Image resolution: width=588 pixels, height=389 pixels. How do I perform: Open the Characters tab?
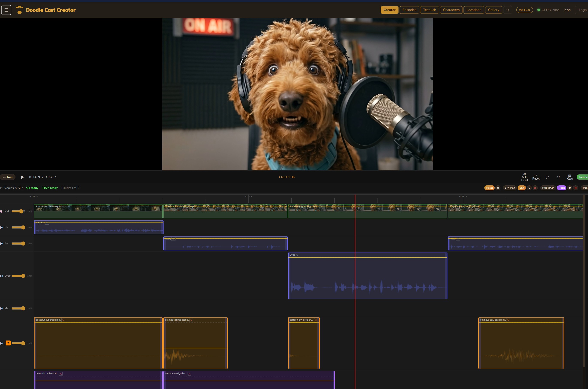(x=451, y=10)
